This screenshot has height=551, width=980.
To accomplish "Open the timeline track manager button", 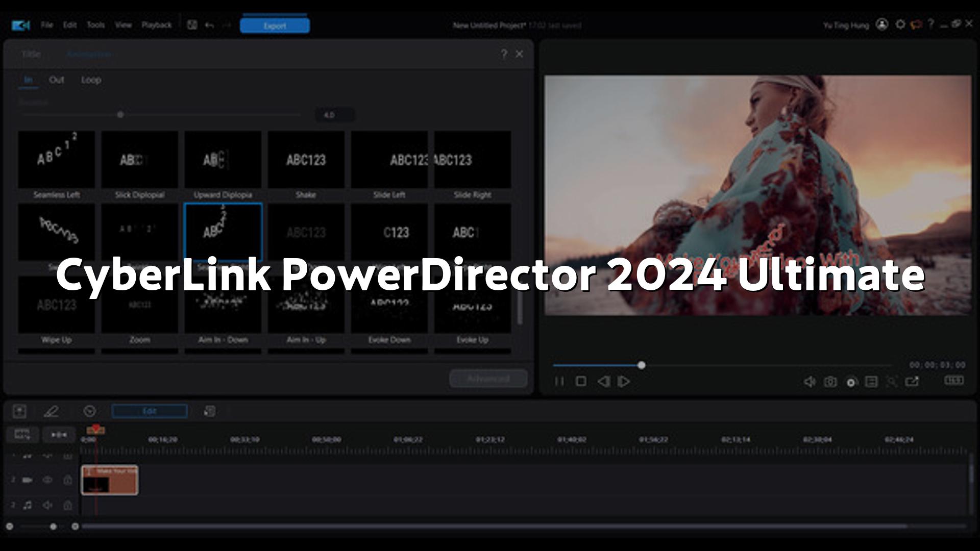I will click(x=22, y=435).
